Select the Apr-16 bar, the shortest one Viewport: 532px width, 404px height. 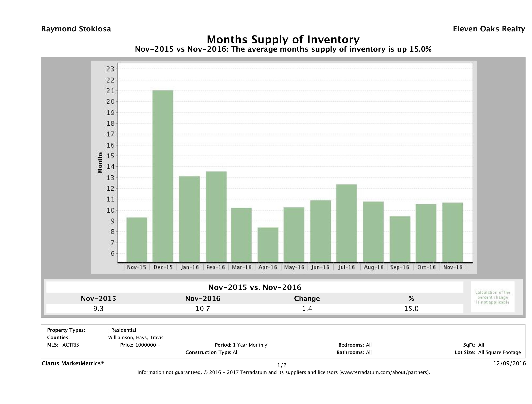(268, 245)
